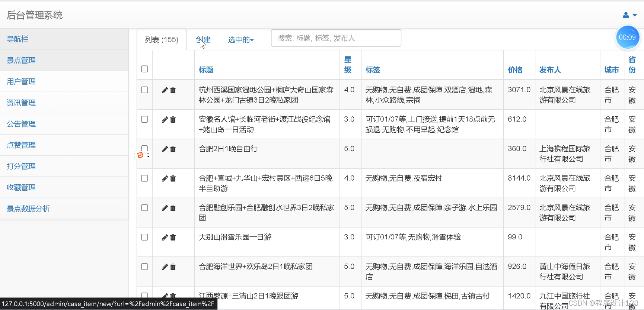Open 打分管理 in the sidebar
The height and width of the screenshot is (310, 644).
(x=64, y=166)
